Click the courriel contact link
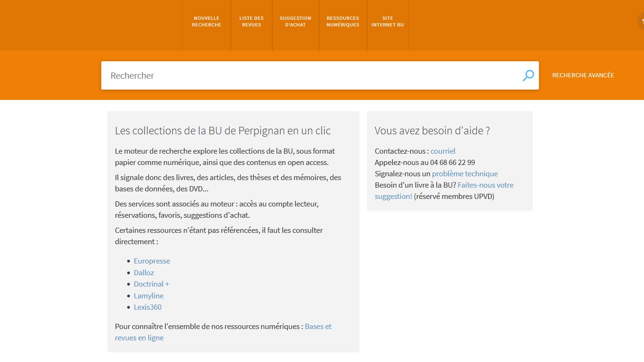Viewport: 644px width, 362px height. click(x=443, y=151)
